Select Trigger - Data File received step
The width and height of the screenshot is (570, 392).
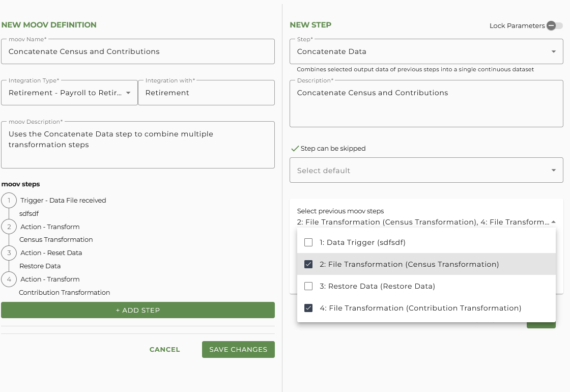click(x=63, y=201)
